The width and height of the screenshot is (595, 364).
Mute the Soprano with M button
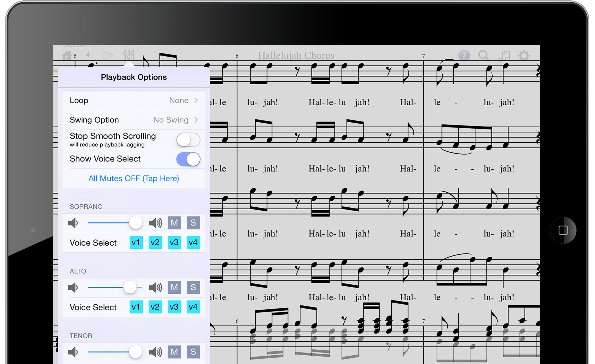[x=174, y=223]
